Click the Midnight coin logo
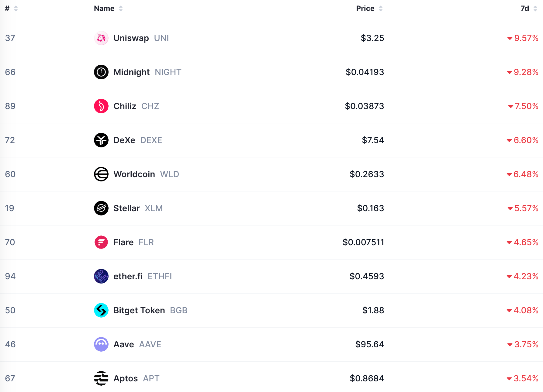 pyautogui.click(x=101, y=72)
